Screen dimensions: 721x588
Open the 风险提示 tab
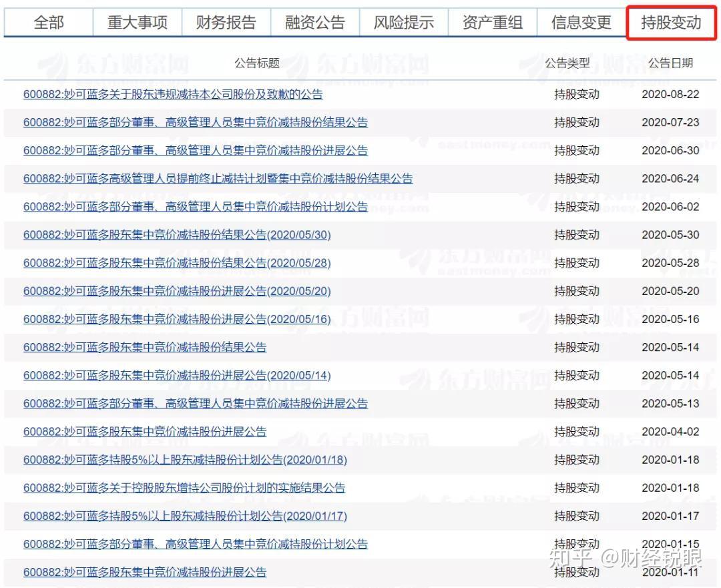pos(404,23)
